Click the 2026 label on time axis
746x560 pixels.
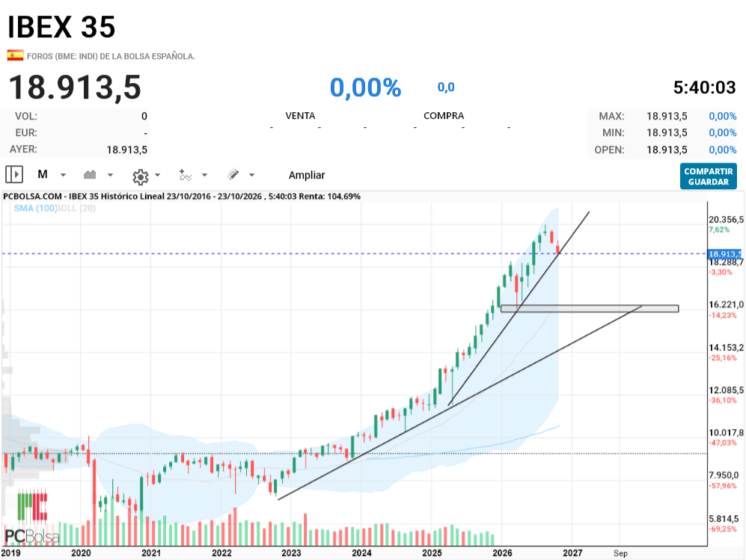(502, 553)
